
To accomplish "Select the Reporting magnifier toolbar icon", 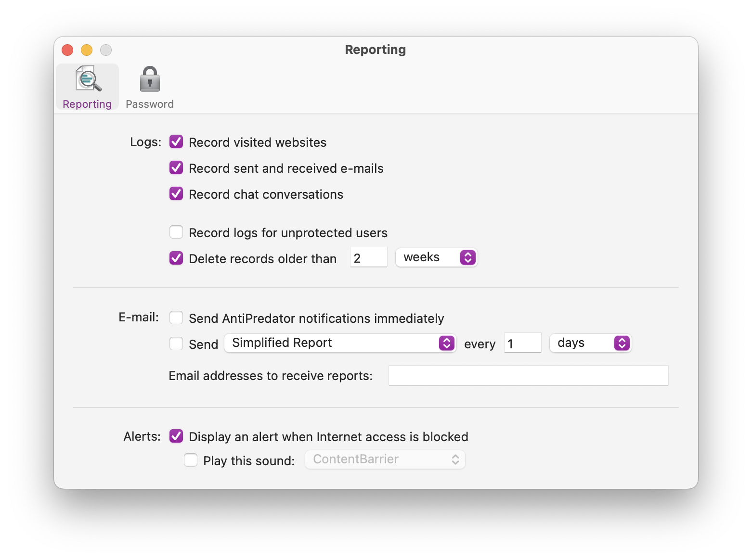I will (x=88, y=78).
